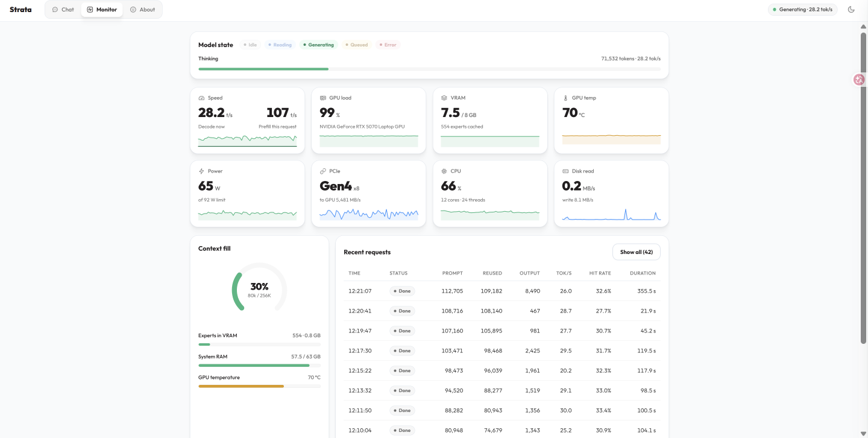Click the Strata logo
868x438 pixels.
20,10
